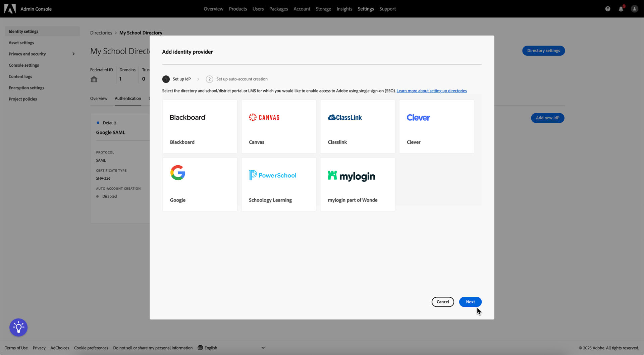This screenshot has height=355, width=644.
Task: Go to the Products menu
Action: click(x=238, y=9)
